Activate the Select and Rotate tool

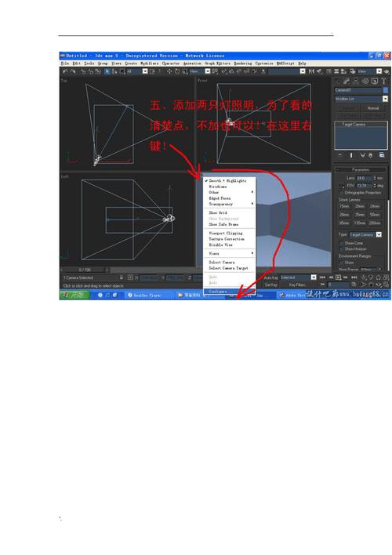pos(177,71)
